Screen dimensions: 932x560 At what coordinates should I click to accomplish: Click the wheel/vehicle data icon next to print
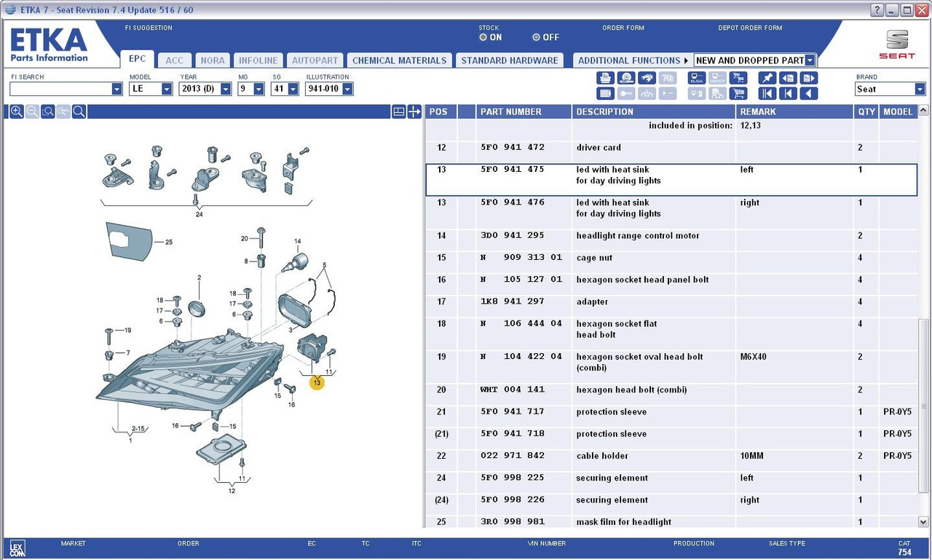(626, 78)
